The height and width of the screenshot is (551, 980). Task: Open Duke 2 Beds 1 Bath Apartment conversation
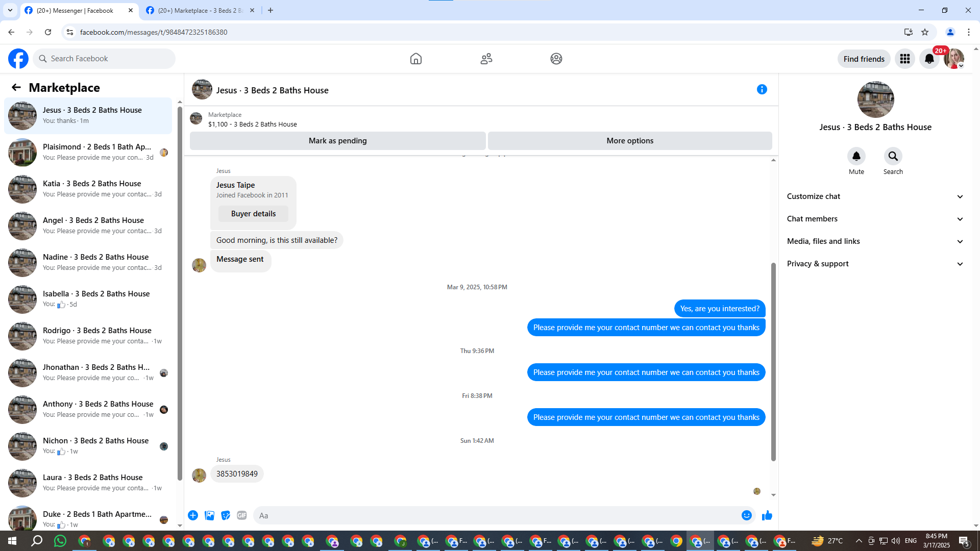pos(88,516)
